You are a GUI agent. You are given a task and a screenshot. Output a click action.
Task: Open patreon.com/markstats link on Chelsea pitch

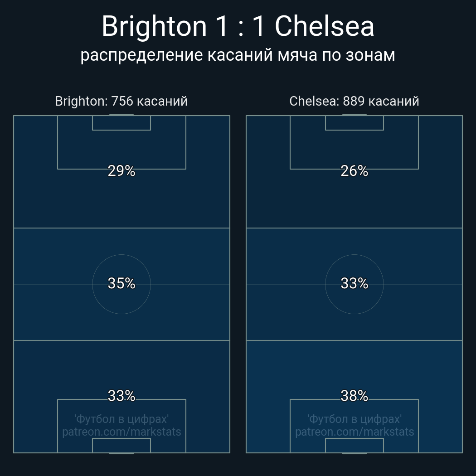355,432
